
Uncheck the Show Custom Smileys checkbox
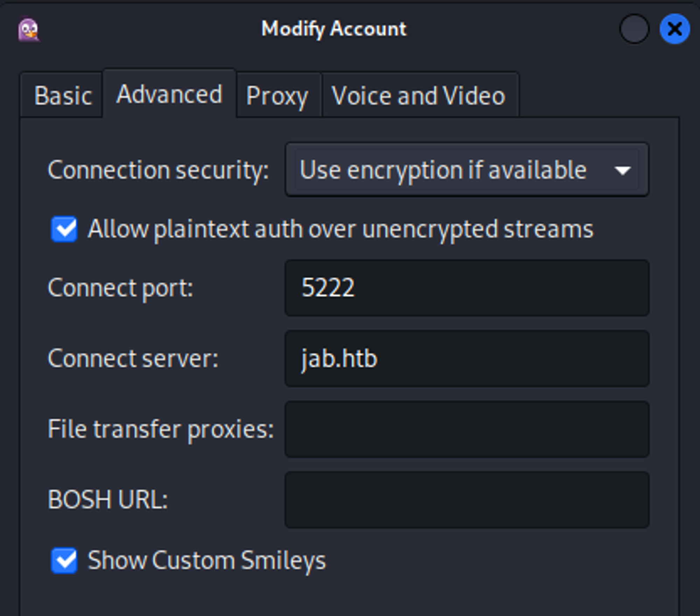(x=64, y=560)
